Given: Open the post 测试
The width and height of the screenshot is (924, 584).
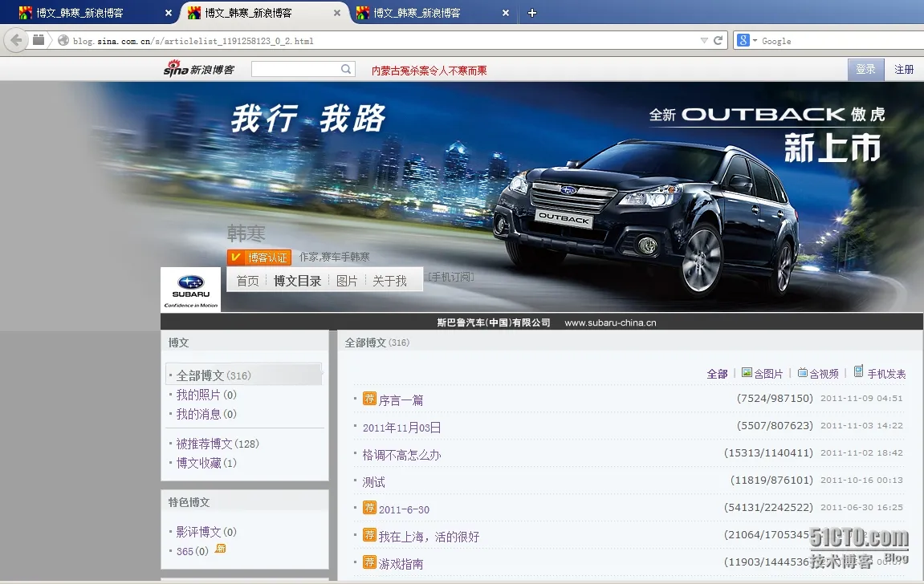Looking at the screenshot, I should [373, 483].
